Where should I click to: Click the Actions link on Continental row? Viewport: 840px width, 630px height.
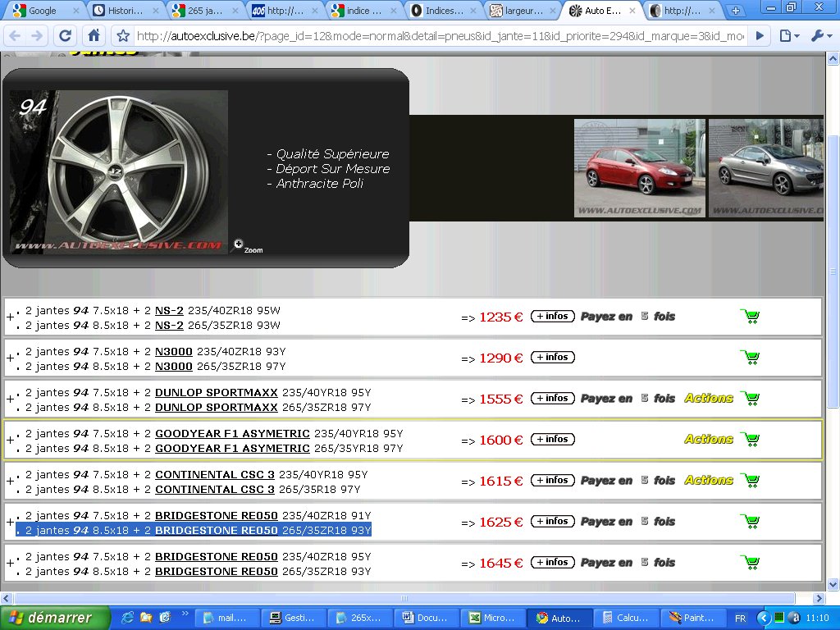(x=709, y=481)
